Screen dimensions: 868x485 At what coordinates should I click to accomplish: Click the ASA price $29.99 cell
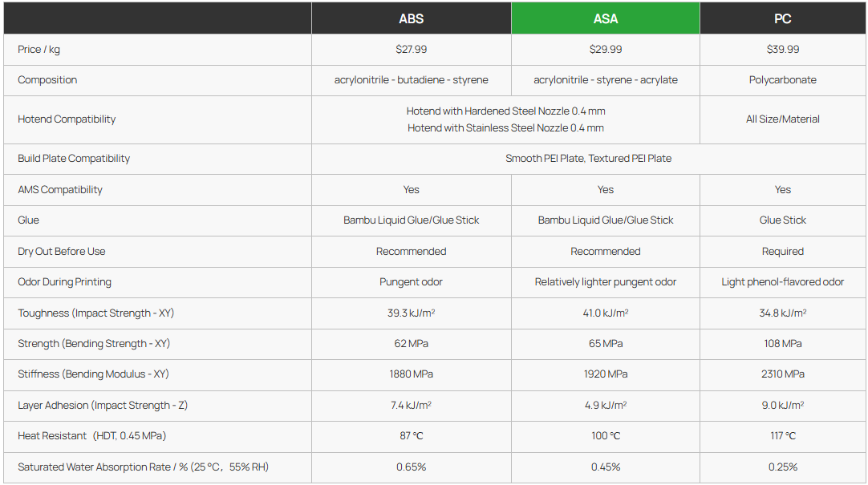point(606,49)
